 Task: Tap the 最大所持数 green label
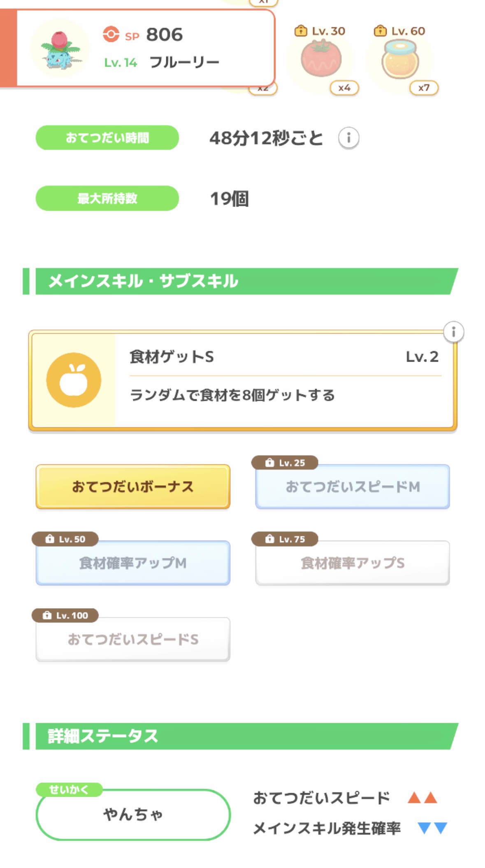pos(107,198)
